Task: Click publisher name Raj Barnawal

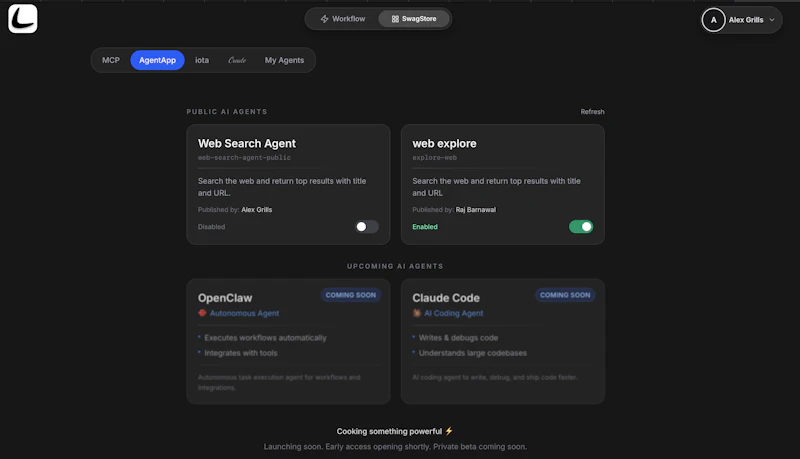Action: (476, 210)
